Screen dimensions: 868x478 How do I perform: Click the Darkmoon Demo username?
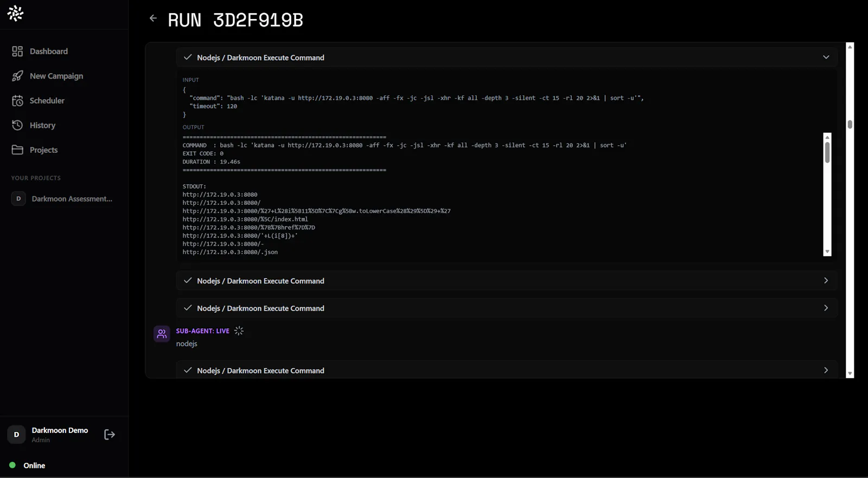pos(60,430)
